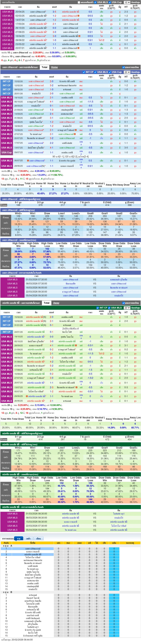The height and width of the screenshot is (644, 141).
Task: Click red card icon in 28/09/25 Sporting KC row
Action: coord(76,345)
